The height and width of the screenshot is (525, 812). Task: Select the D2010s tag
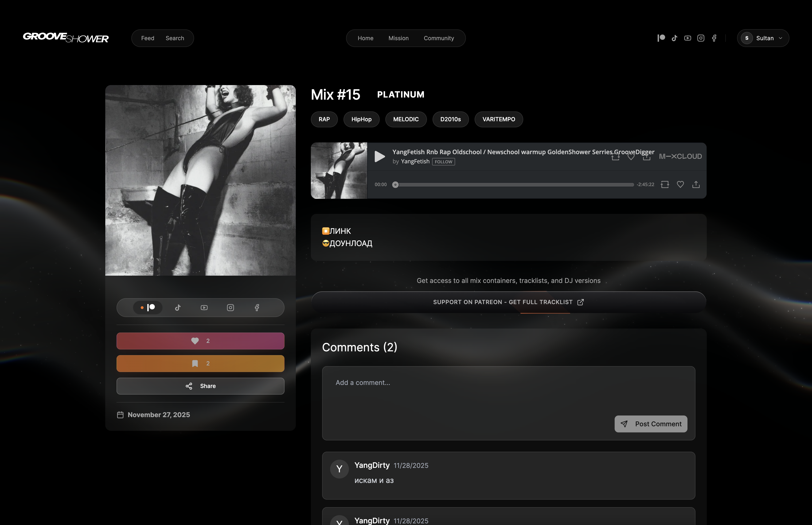[450, 119]
